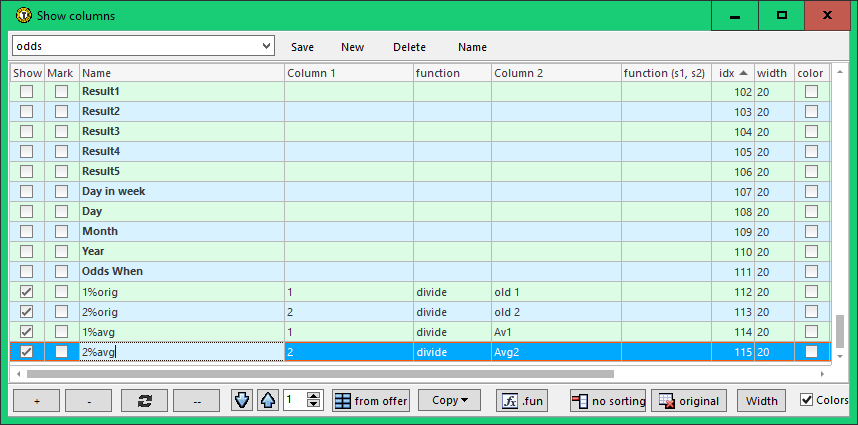The width and height of the screenshot is (858, 425).
Task: Click the Width button
Action: pyautogui.click(x=762, y=400)
